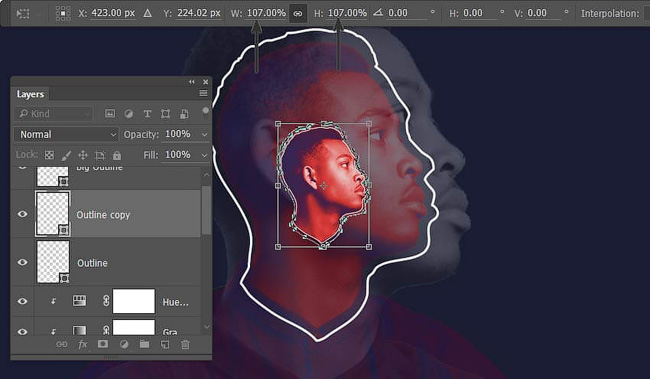The width and height of the screenshot is (650, 379).
Task: Click the Y position field
Action: click(199, 13)
